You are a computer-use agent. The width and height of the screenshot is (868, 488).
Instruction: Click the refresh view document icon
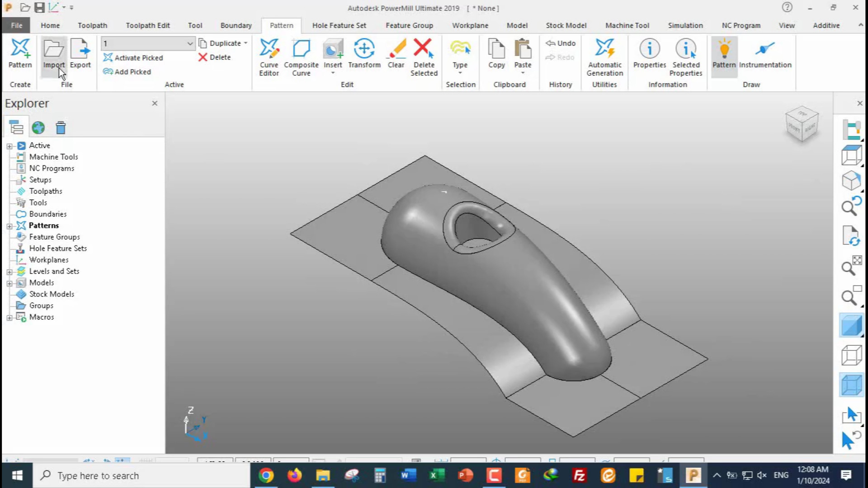click(852, 236)
